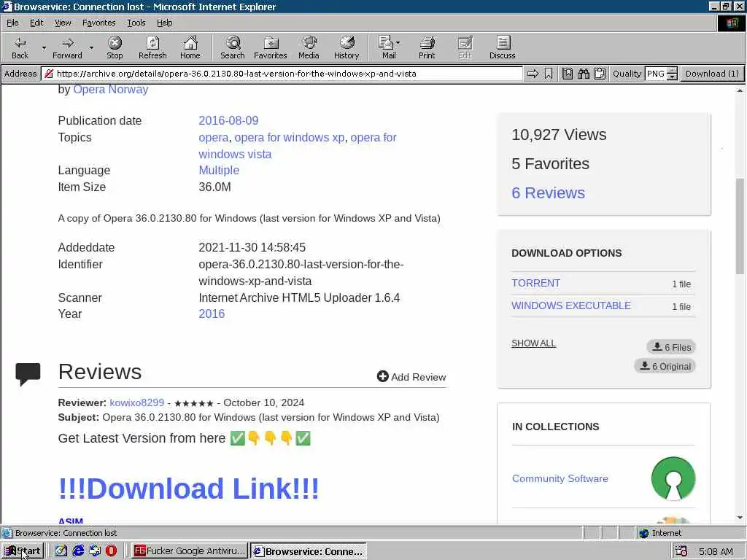Reload the page with the Refresh icon
The width and height of the screenshot is (747, 560).
click(152, 47)
